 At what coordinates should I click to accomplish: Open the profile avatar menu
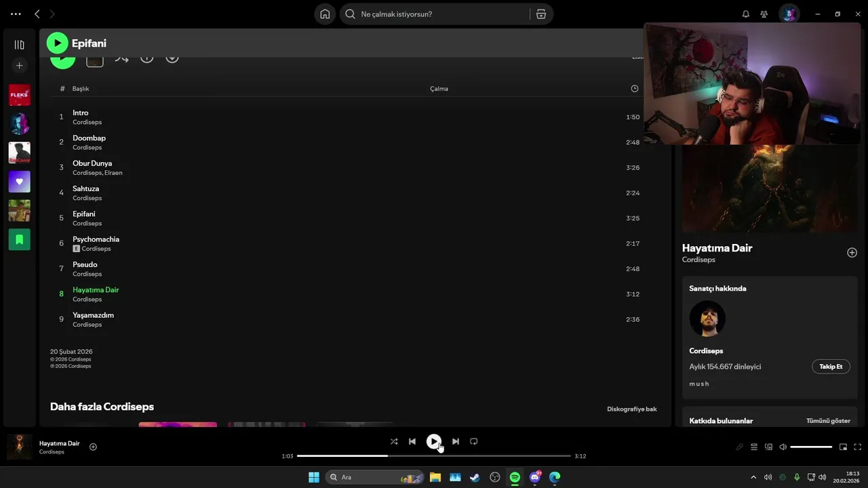[789, 14]
